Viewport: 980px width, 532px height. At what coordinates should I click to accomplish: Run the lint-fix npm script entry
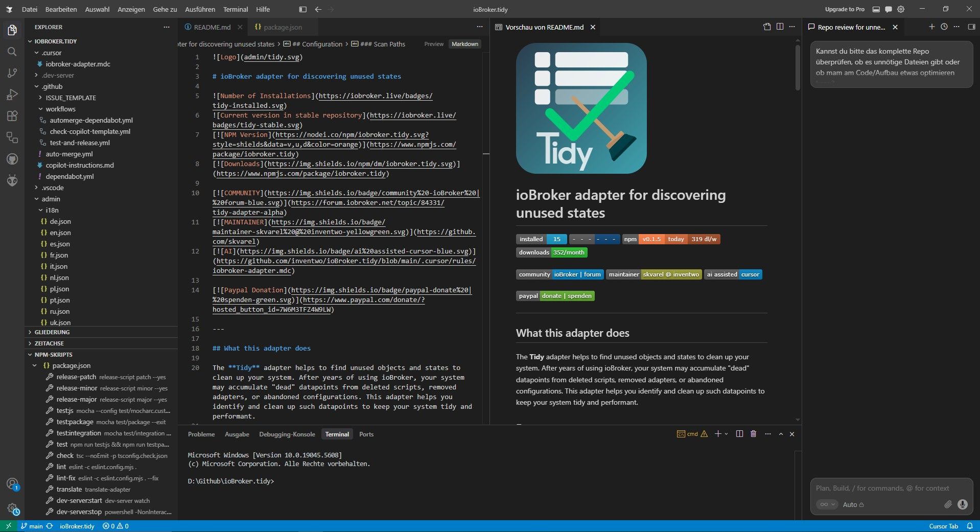tap(107, 478)
